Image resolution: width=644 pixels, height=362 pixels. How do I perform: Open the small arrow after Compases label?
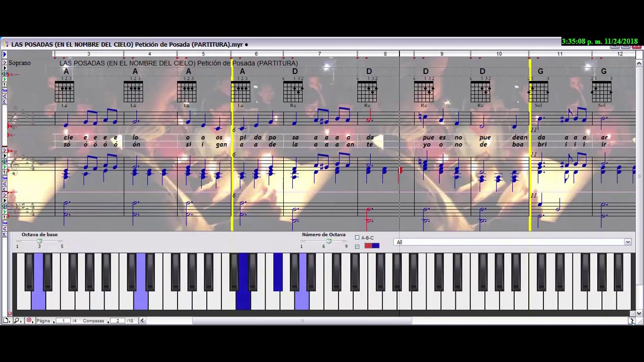tap(108, 322)
